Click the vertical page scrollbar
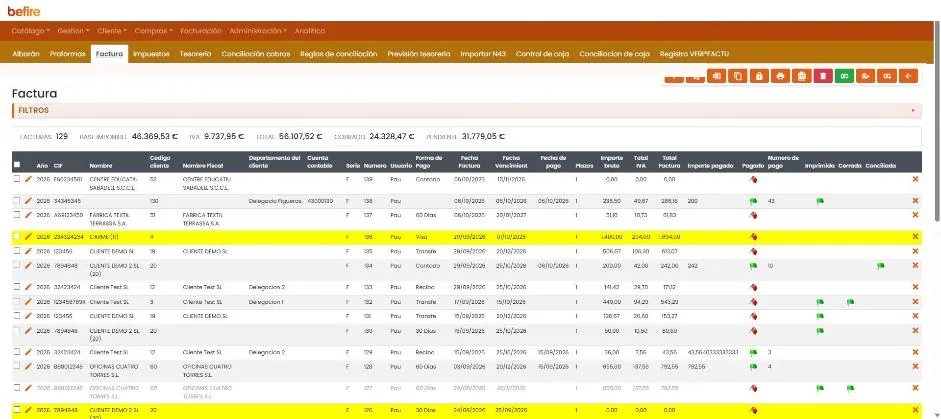941x419 pixels. pyautogui.click(x=937, y=120)
